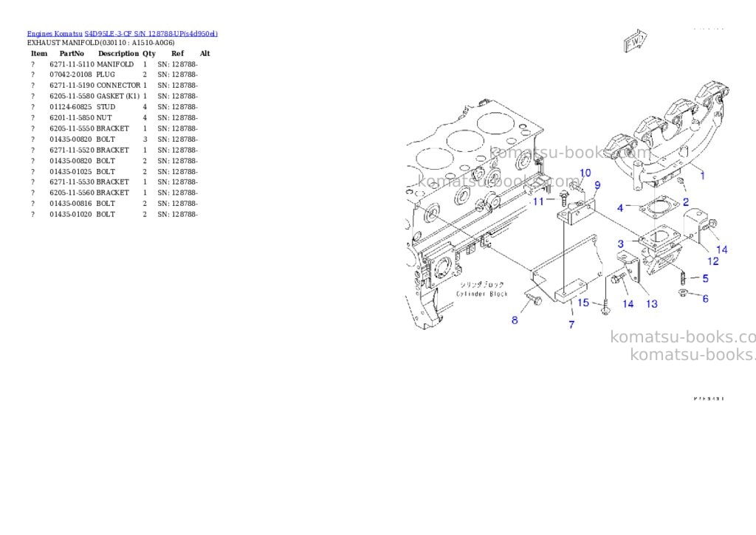Click callout number 15 in the diagram
The height and width of the screenshot is (535, 756).
(x=583, y=303)
